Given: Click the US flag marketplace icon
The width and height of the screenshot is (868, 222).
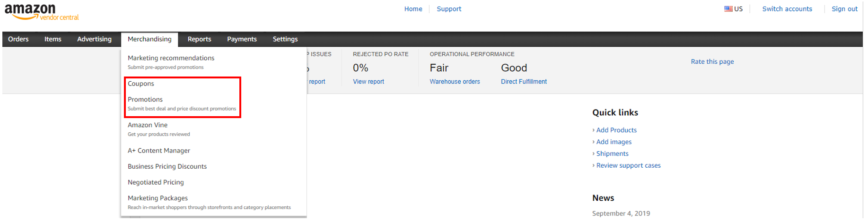Looking at the screenshot, I should click(728, 9).
